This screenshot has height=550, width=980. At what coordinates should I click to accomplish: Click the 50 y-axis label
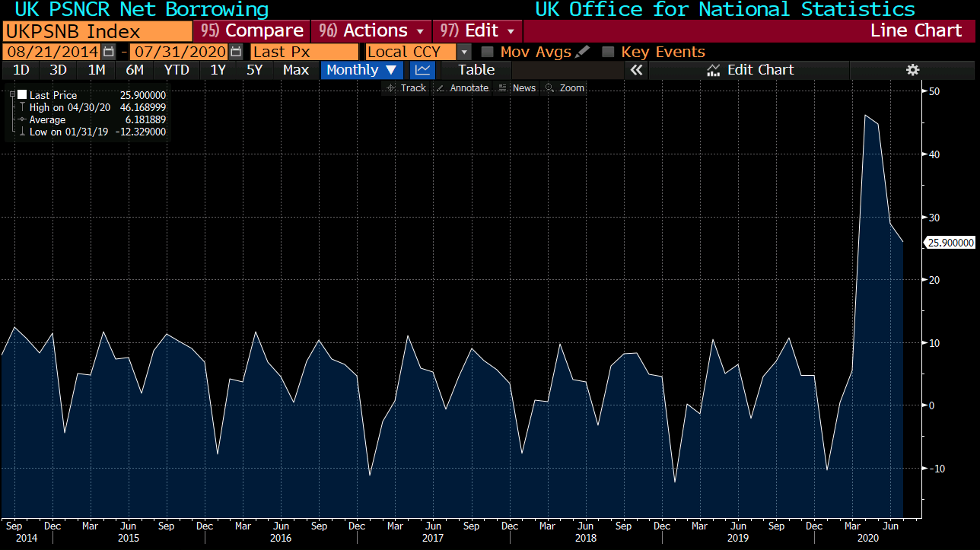coord(934,91)
